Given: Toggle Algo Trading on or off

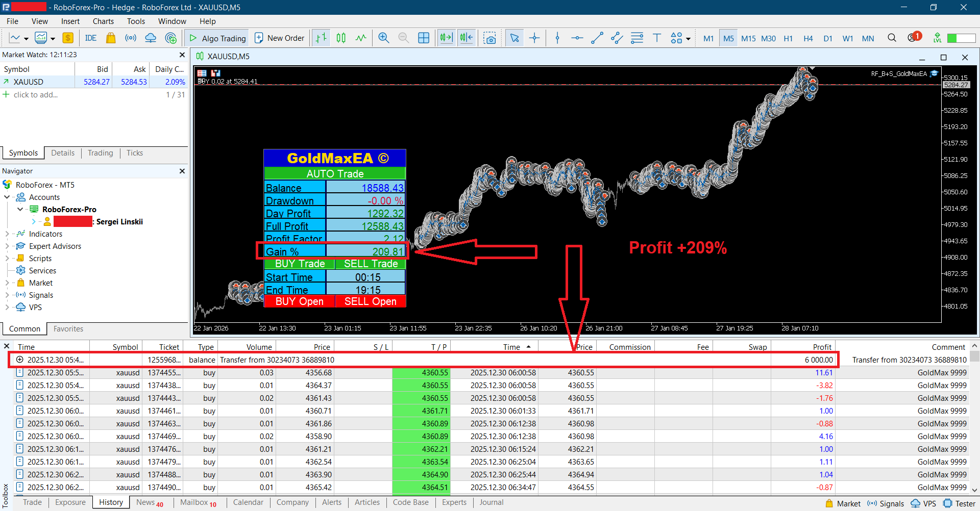Looking at the screenshot, I should (218, 38).
